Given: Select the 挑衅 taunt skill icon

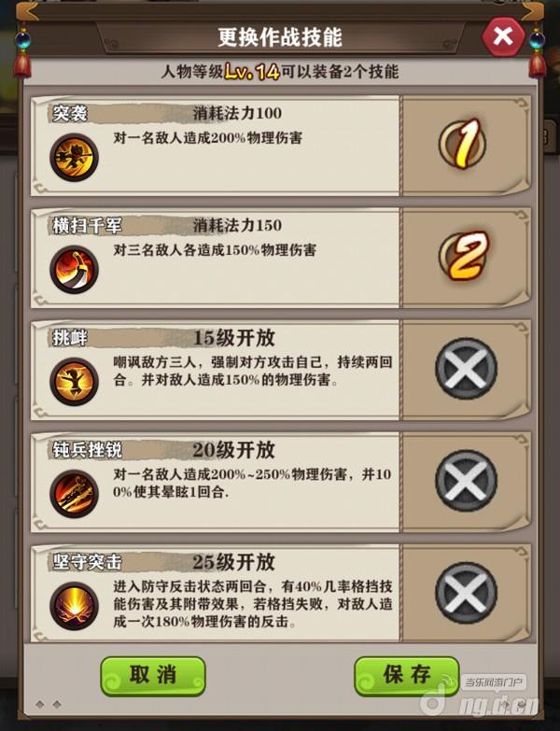Looking at the screenshot, I should (74, 382).
